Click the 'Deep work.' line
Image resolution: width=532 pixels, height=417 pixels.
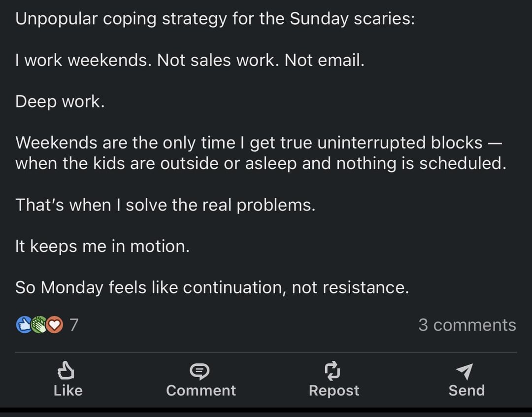[x=60, y=102]
